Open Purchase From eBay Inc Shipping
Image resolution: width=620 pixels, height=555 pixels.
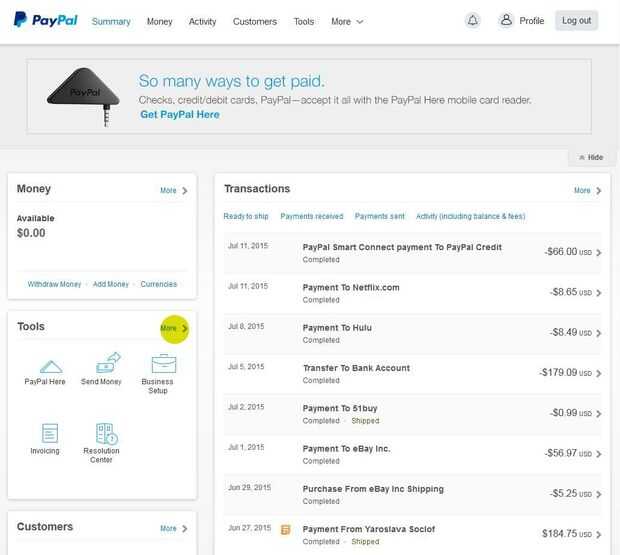pyautogui.click(x=373, y=489)
